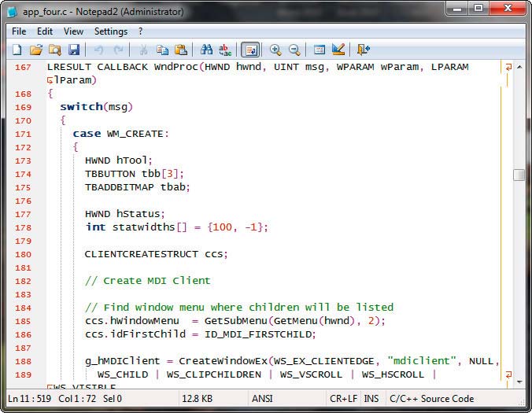The width and height of the screenshot is (532, 413).
Task: Click the "mdiclient" string on line 188
Action: pos(422,361)
